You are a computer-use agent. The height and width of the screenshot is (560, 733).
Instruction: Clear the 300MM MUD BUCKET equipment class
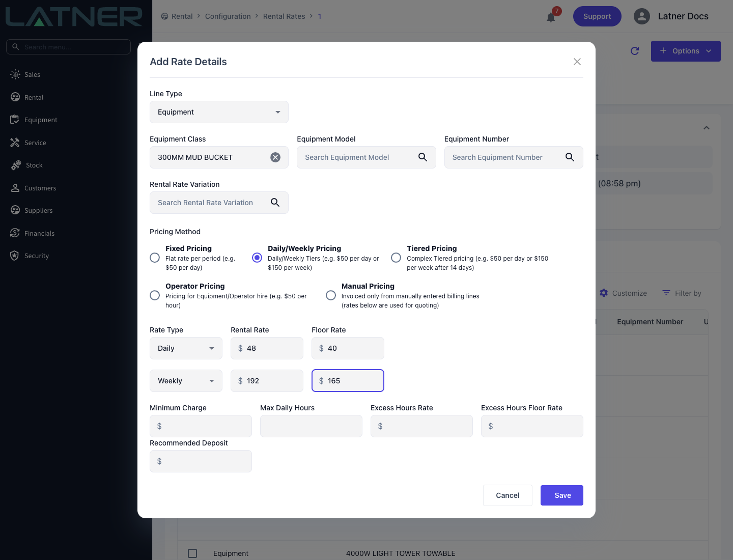coord(275,157)
